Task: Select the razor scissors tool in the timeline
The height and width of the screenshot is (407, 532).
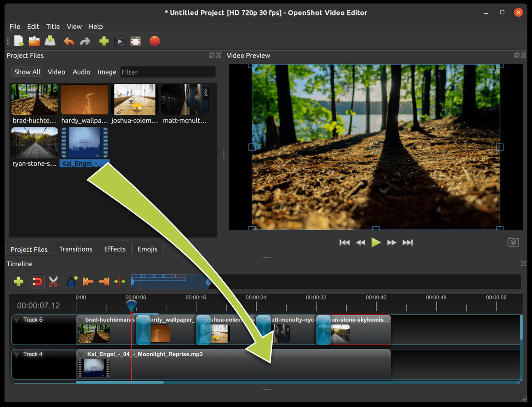Action: pyautogui.click(x=53, y=281)
